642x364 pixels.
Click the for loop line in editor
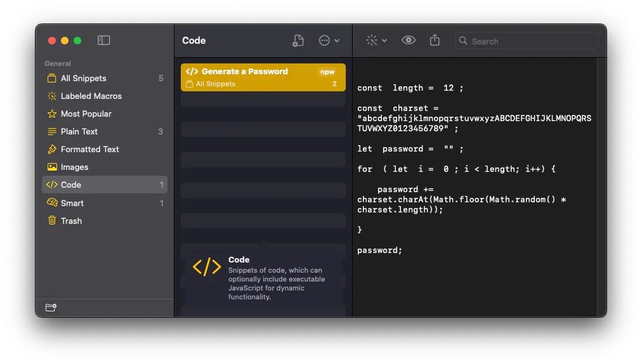[x=456, y=169]
